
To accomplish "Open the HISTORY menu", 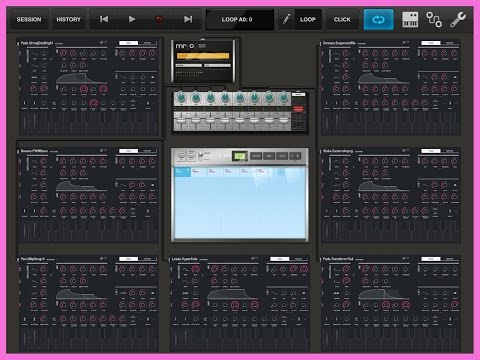I will pyautogui.click(x=68, y=19).
